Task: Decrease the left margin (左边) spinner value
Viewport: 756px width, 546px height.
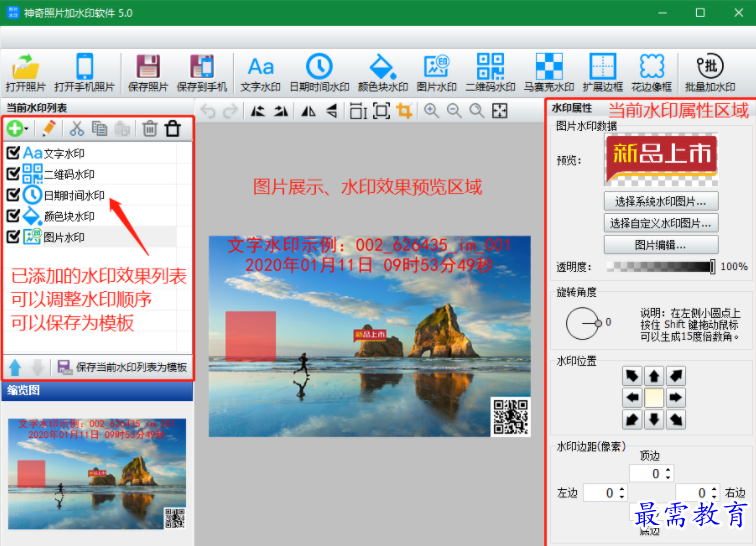Action: 622,497
